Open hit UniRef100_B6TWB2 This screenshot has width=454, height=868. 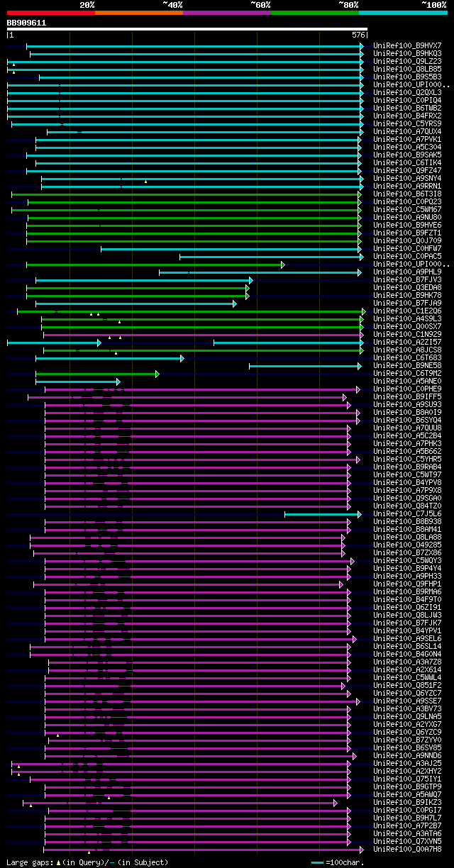pos(408,108)
